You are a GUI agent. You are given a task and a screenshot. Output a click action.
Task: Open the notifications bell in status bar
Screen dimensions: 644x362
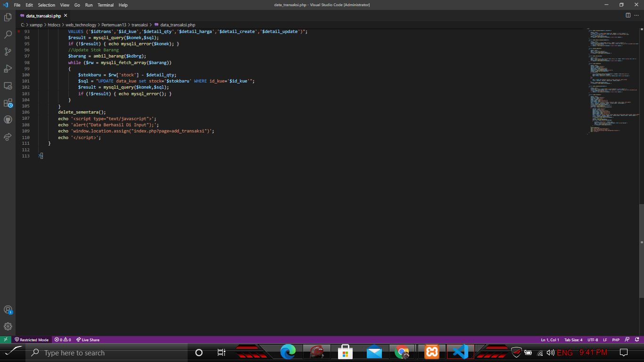point(637,339)
